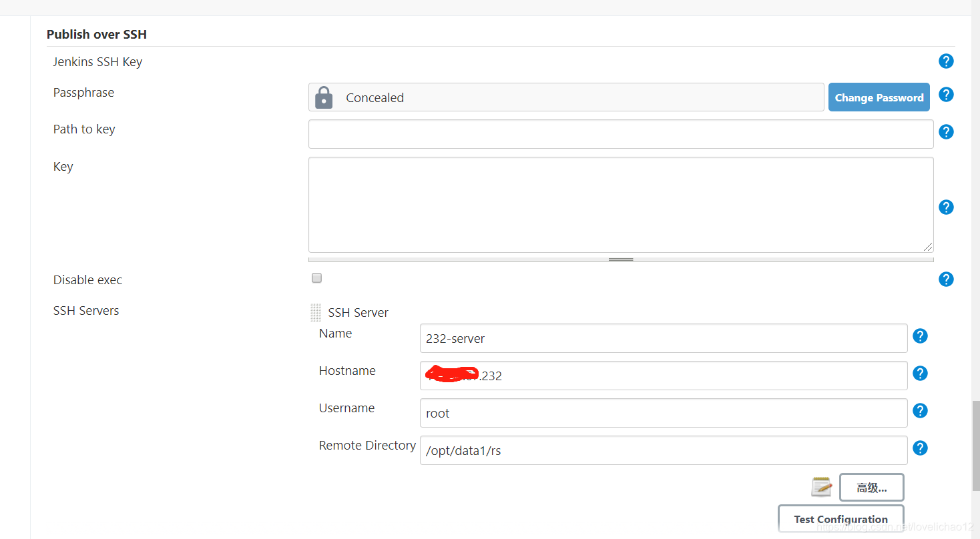Grab the SSH Server drag handle
The height and width of the screenshot is (539, 980).
point(316,312)
